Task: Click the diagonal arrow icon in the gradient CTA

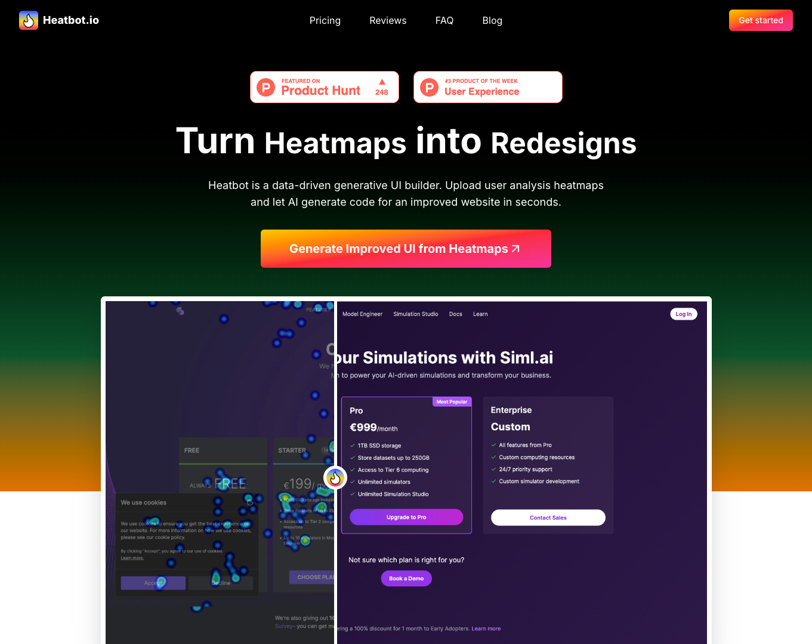Action: [x=515, y=248]
